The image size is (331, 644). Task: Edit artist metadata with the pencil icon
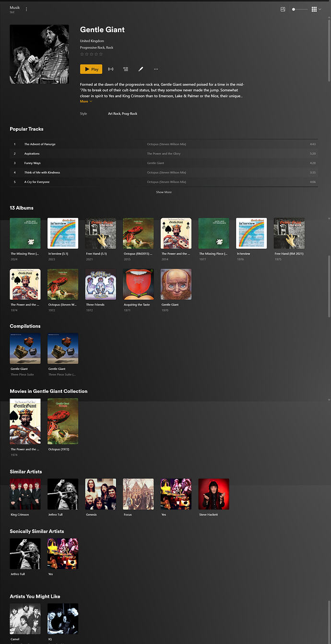141,69
